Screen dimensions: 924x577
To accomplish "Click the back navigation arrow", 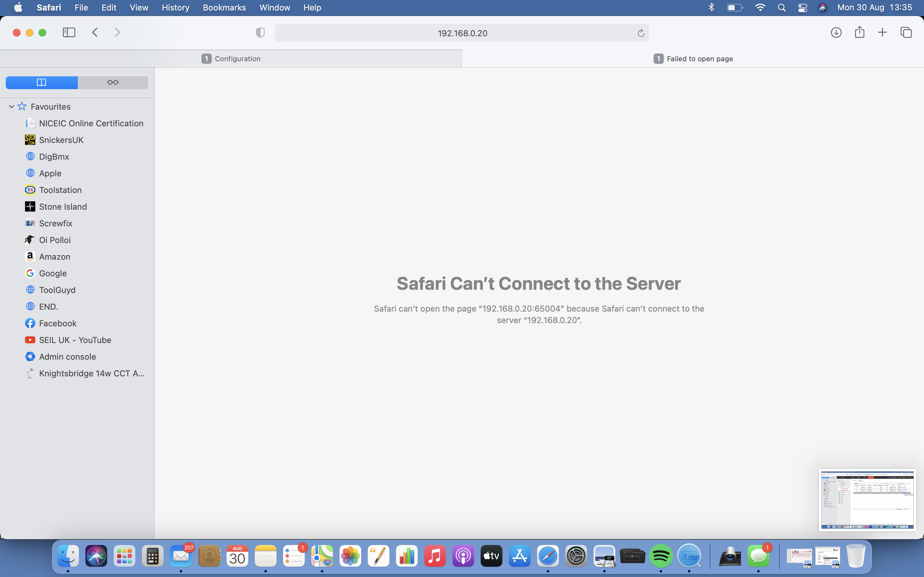I will (x=95, y=32).
